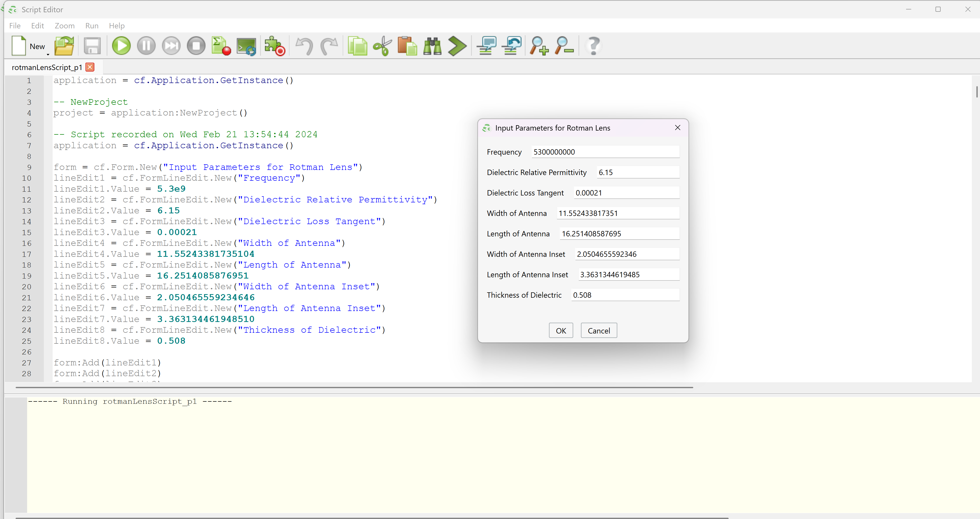Viewport: 980px width, 519px height.
Task: Open the Edit menu
Action: pos(37,26)
